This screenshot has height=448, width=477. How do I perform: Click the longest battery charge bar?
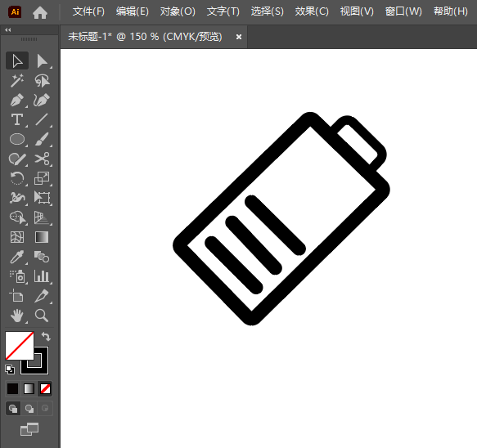pos(275,225)
